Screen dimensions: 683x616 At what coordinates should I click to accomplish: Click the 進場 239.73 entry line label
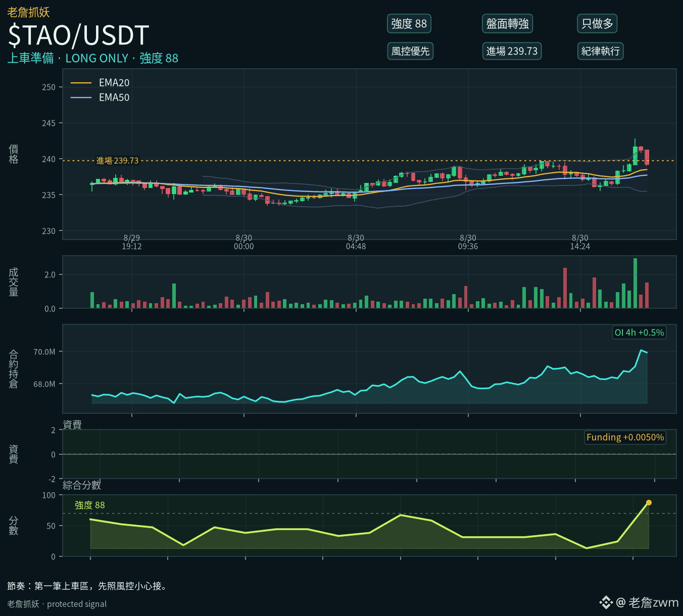pos(117,161)
